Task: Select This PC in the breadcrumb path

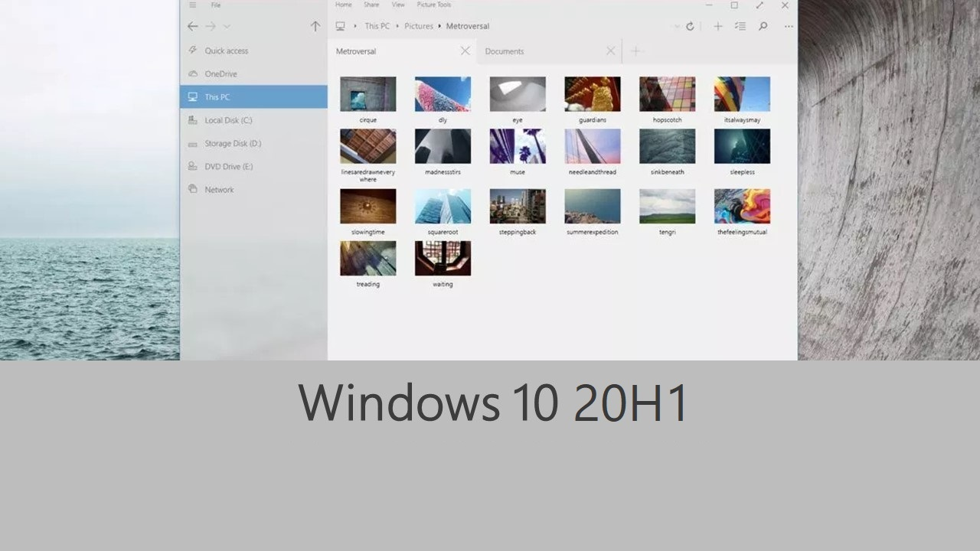Action: 377,26
